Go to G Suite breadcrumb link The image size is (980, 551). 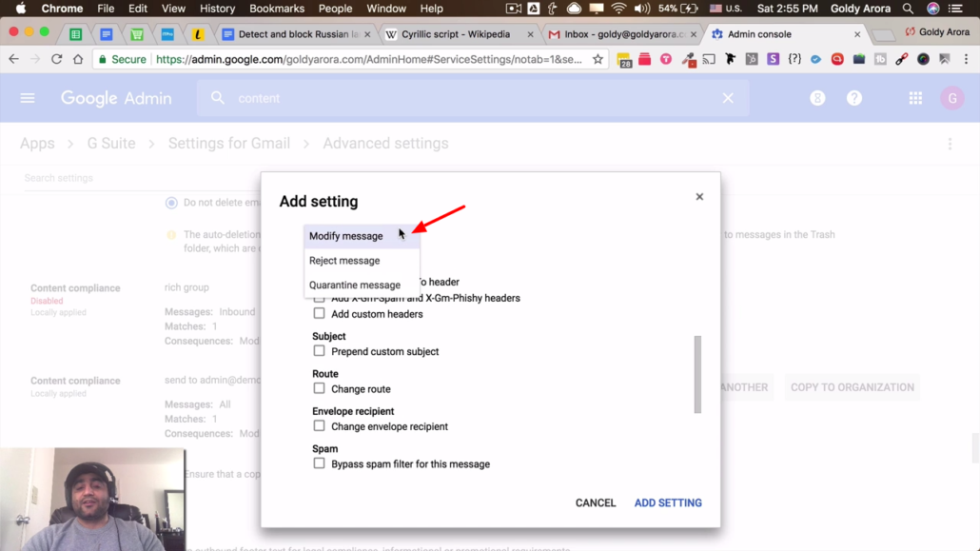(111, 144)
